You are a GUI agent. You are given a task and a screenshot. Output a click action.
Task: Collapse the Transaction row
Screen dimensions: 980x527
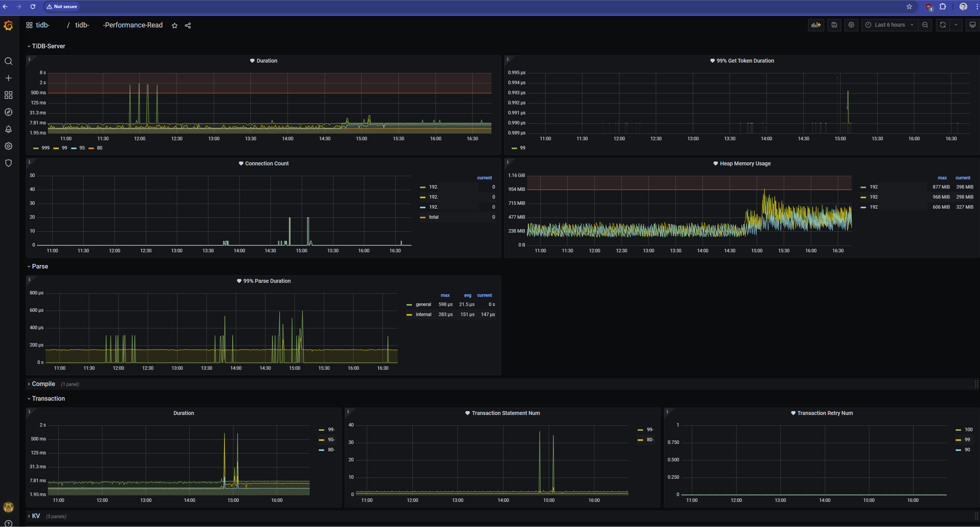pos(46,398)
